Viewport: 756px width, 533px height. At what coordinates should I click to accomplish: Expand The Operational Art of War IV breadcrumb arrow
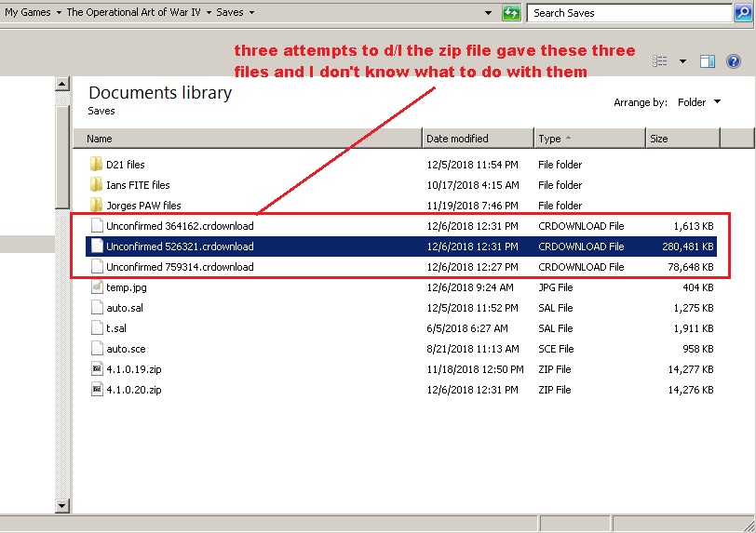(x=209, y=12)
